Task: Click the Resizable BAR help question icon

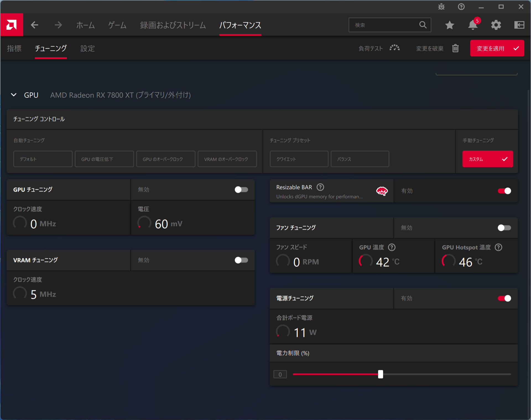Action: click(320, 187)
